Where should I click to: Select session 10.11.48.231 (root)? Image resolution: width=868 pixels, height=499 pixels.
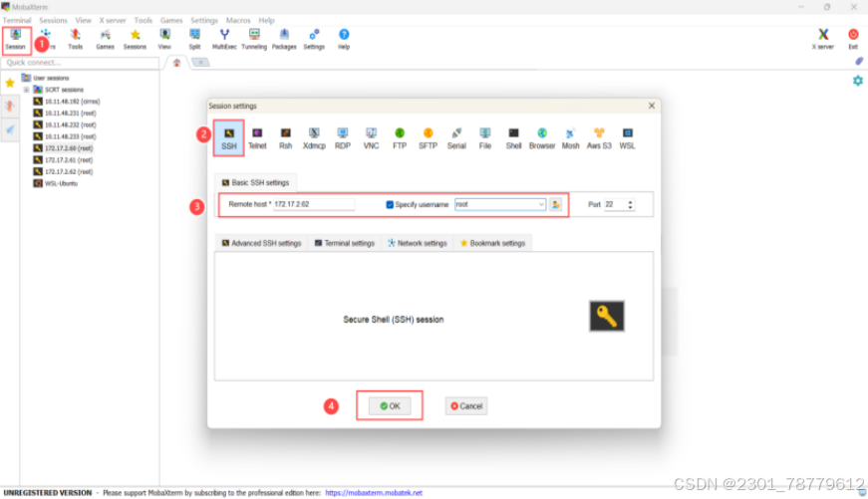point(65,113)
